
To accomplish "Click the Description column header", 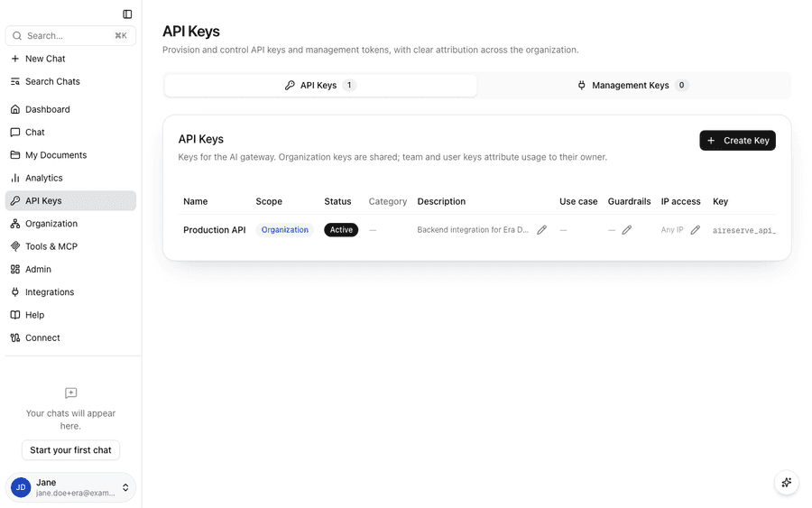I will (x=441, y=201).
